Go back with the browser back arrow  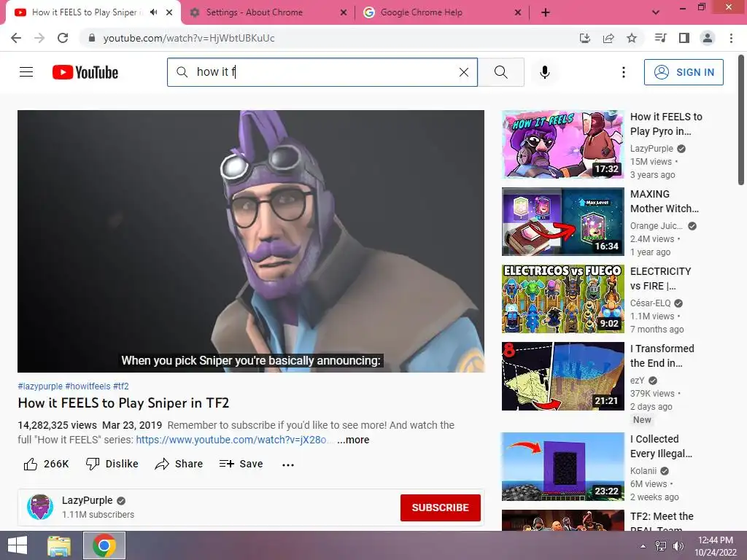coord(16,38)
